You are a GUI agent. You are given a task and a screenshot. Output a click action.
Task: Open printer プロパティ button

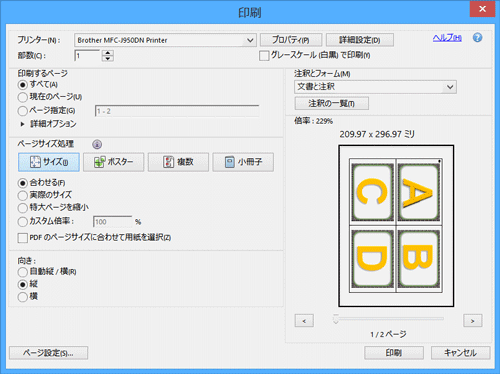tap(291, 40)
